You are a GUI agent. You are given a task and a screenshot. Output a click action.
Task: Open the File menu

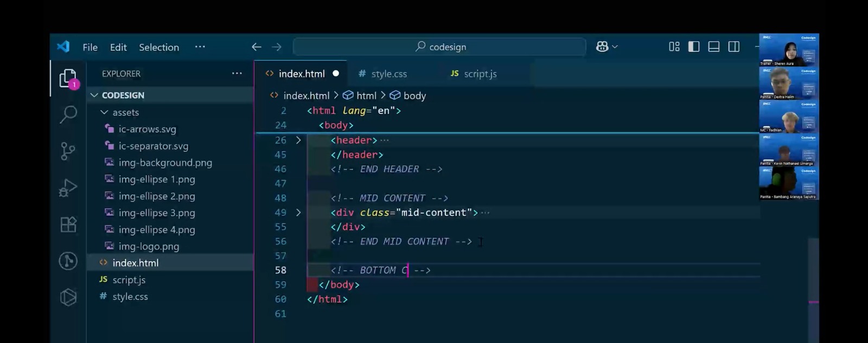tap(90, 47)
